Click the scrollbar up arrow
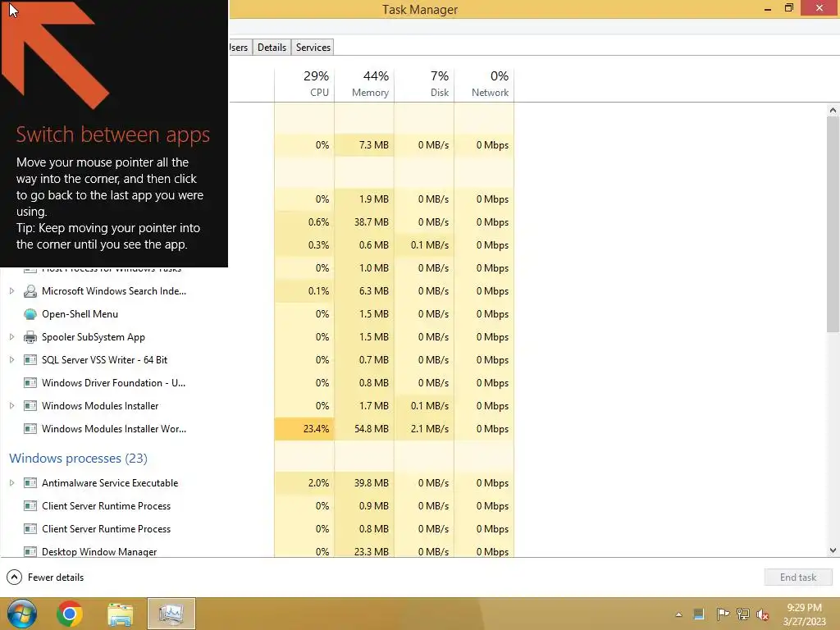The height and width of the screenshot is (630, 840). click(833, 111)
